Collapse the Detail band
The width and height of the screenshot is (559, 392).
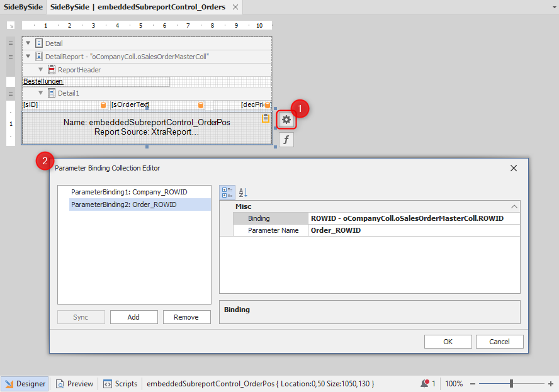(x=28, y=43)
